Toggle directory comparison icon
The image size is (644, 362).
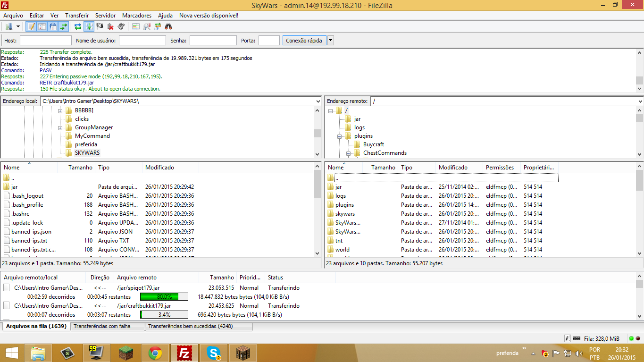tap(147, 26)
